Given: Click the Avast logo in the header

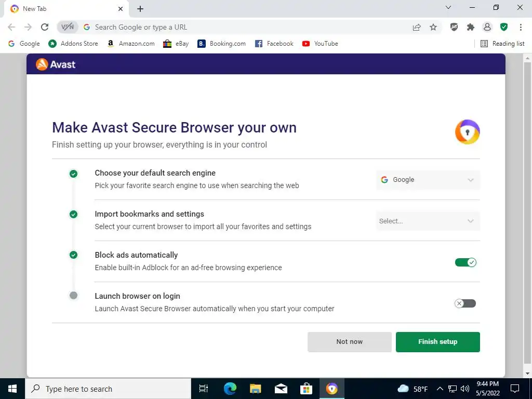Looking at the screenshot, I should (56, 64).
